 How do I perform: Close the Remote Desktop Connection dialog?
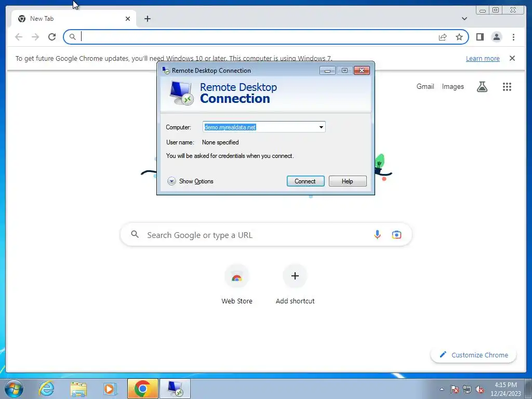(x=362, y=70)
